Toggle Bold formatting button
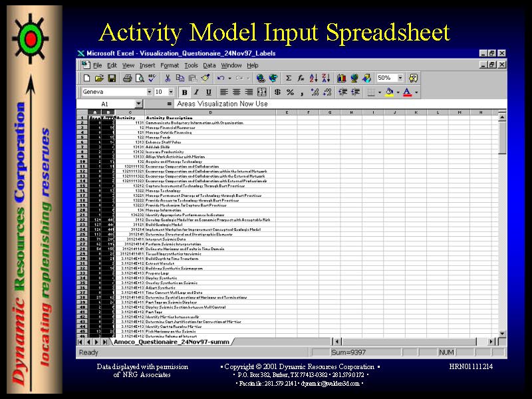Image resolution: width=532 pixels, height=399 pixels. (184, 92)
